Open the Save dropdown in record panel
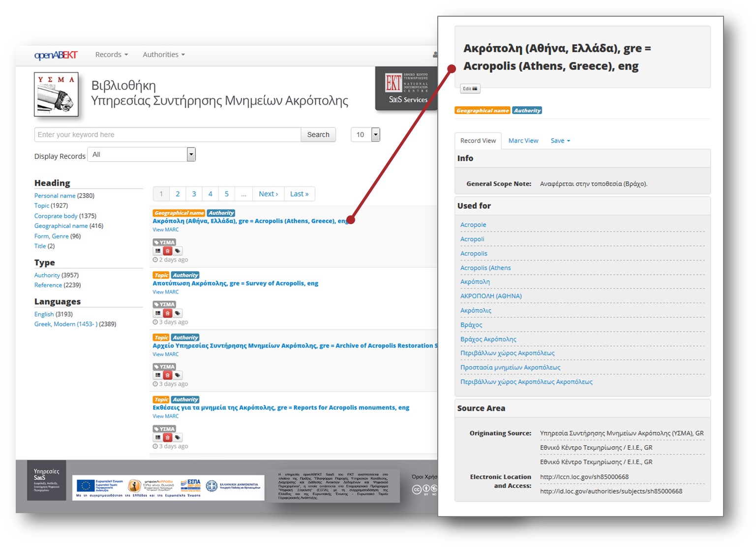 (x=560, y=141)
